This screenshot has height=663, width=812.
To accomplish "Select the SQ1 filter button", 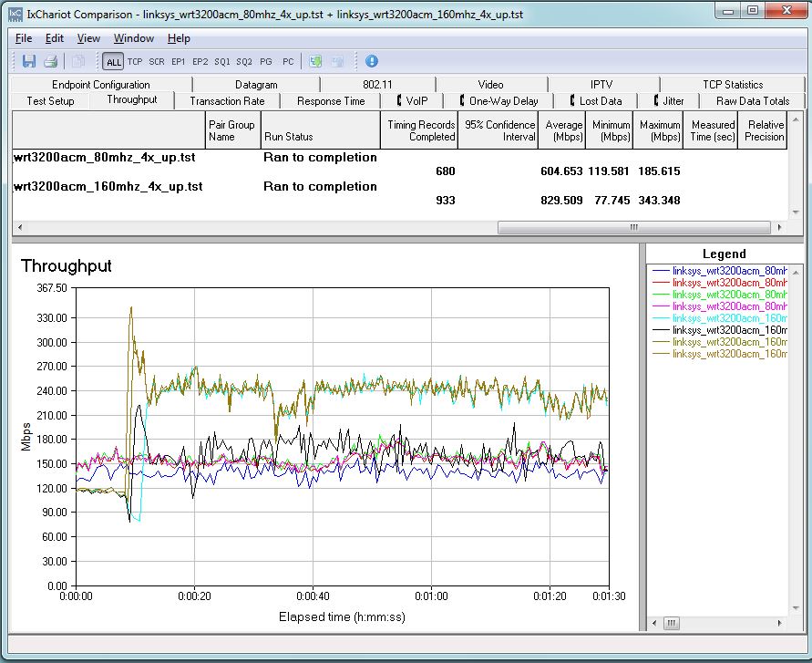I will [x=222, y=62].
